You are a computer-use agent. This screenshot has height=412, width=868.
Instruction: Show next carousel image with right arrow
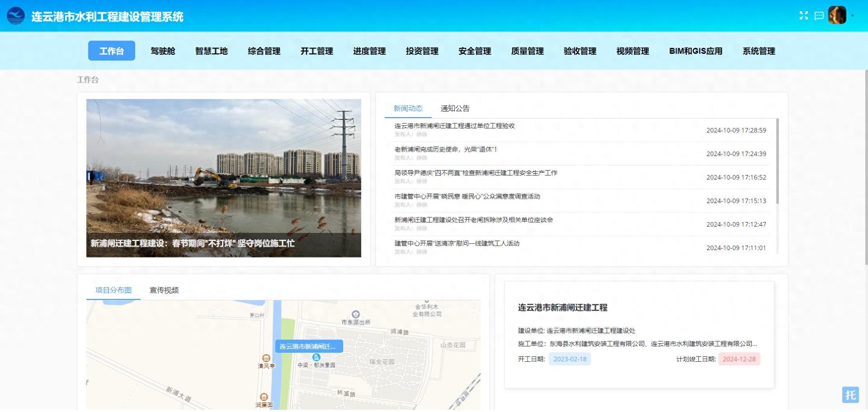346,178
